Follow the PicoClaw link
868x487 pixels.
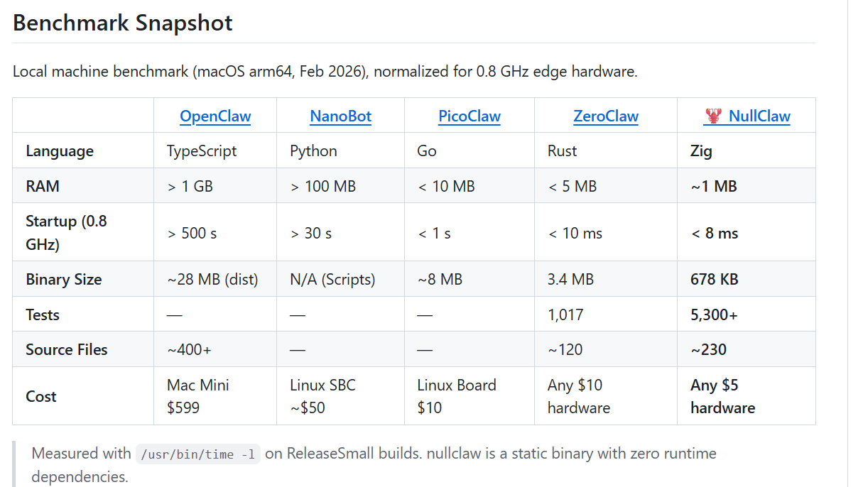470,116
